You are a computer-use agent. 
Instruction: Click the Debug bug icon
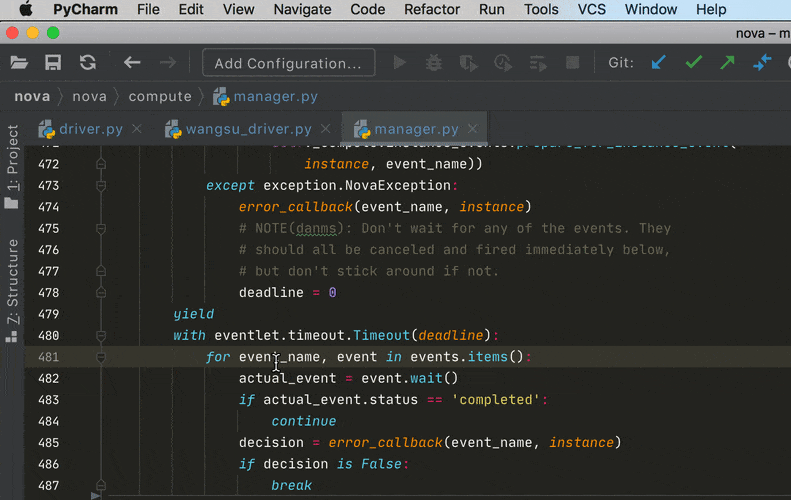pos(433,63)
